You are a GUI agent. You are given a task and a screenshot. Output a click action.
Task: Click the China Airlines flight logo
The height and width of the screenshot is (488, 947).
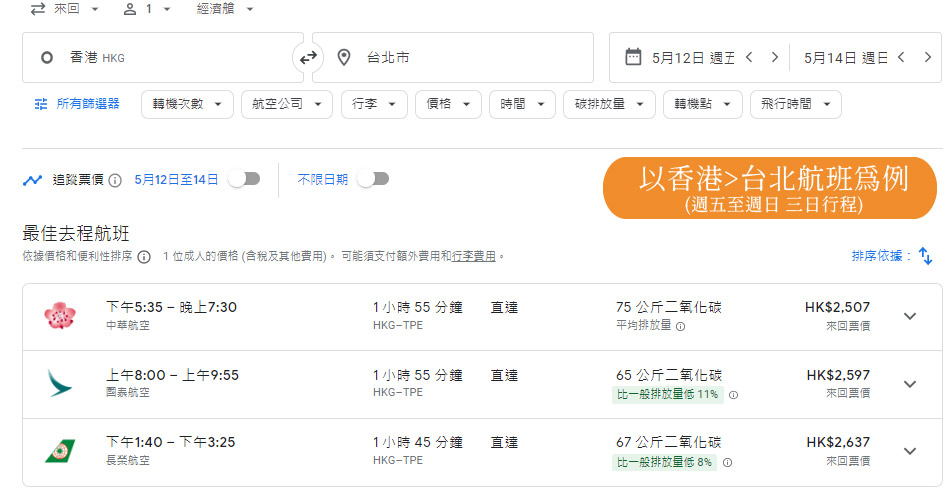coord(60,316)
